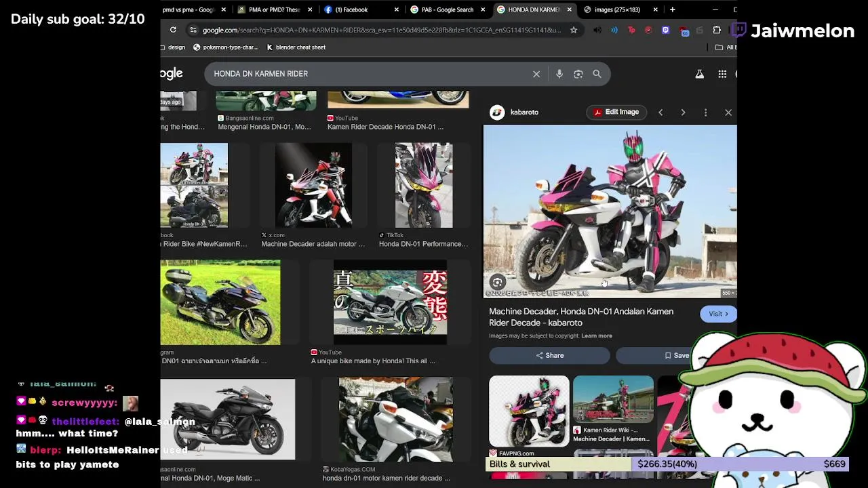This screenshot has width=868, height=488.
Task: Open the FAVPNG.com related image thumbnail
Action: [x=529, y=411]
